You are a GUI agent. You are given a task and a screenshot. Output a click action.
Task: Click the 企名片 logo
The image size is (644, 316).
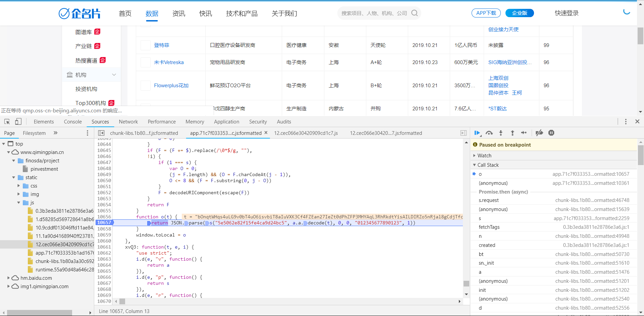79,13
